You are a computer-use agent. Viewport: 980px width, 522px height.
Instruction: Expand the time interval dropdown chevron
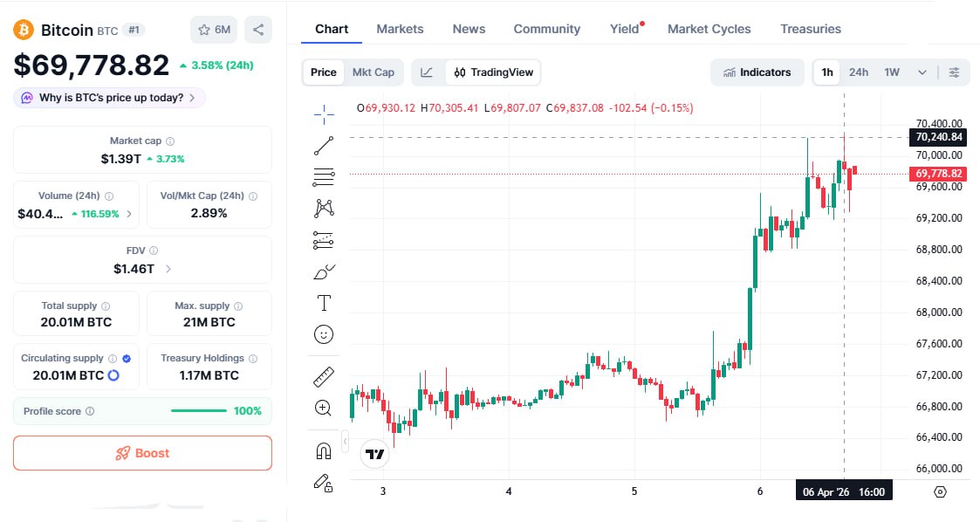click(x=922, y=72)
